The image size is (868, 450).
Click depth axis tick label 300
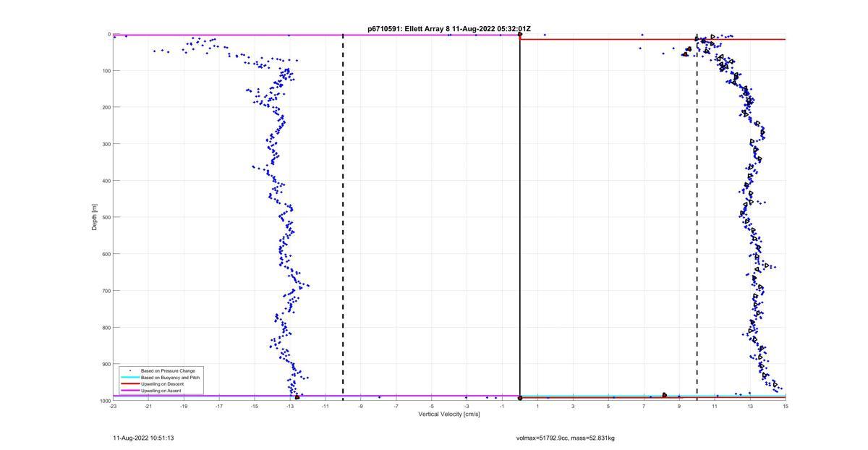(x=106, y=144)
